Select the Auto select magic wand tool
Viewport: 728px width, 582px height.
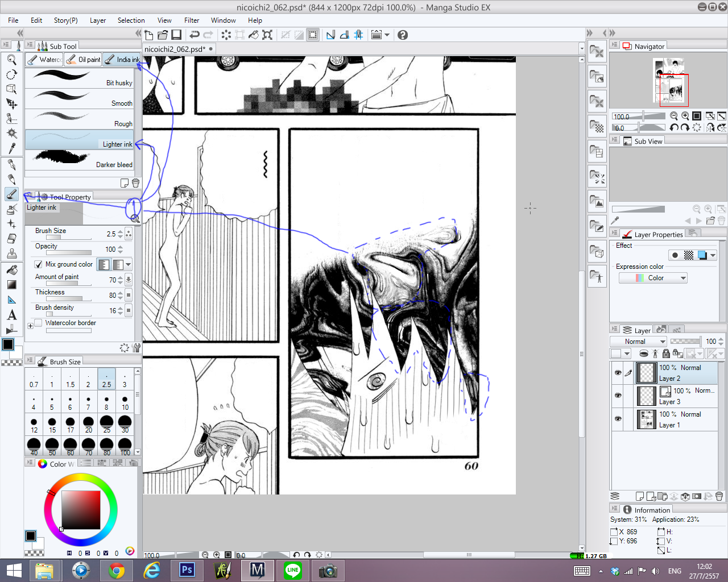(x=11, y=133)
